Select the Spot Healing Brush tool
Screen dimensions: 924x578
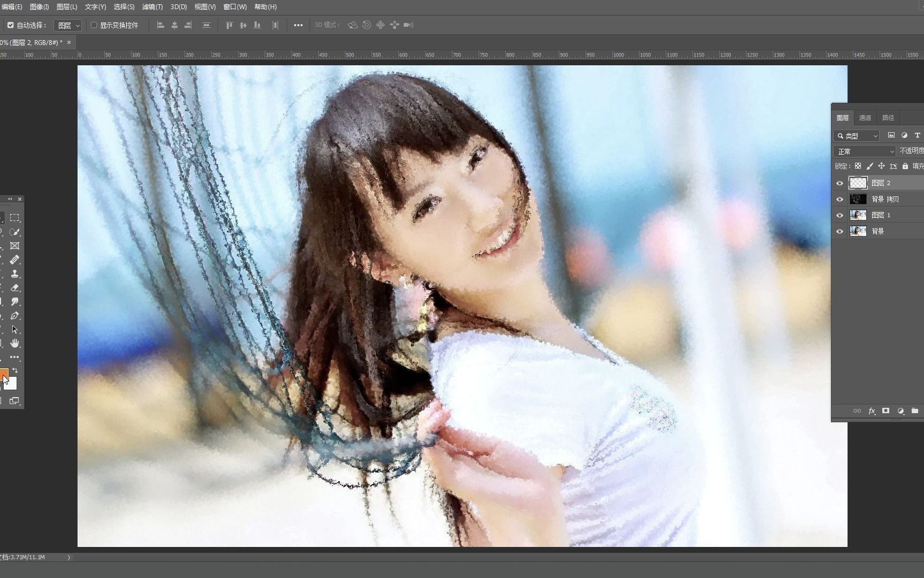coord(14,260)
